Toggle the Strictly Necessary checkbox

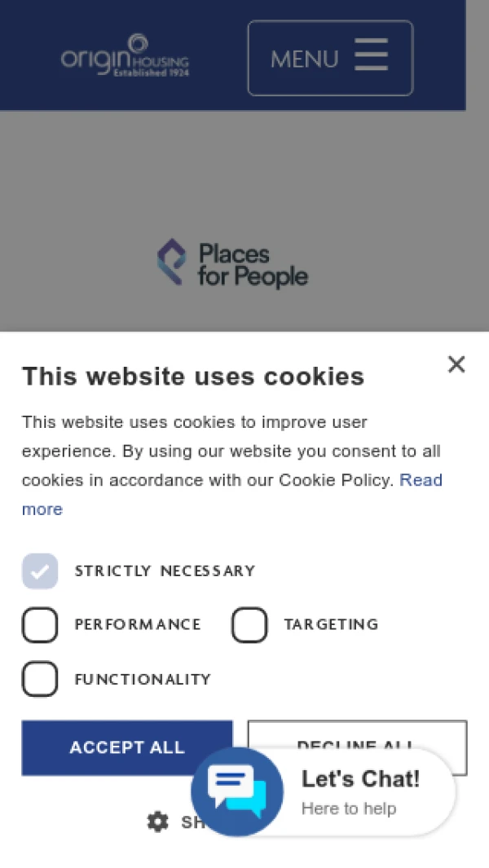pyautogui.click(x=40, y=571)
